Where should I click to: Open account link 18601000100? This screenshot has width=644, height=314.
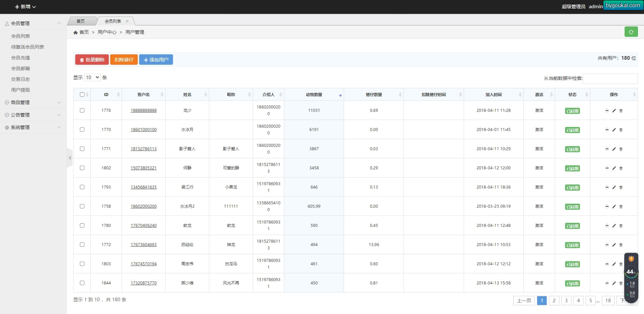(x=144, y=130)
